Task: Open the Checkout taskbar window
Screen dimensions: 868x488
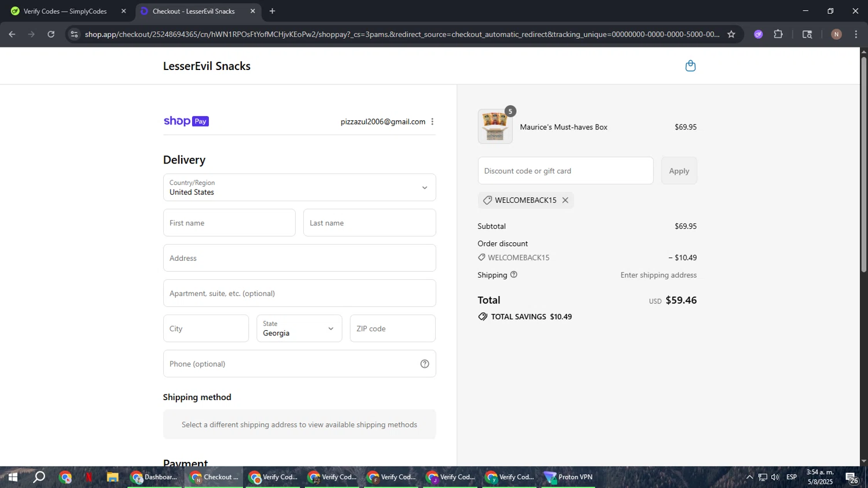Action: click(214, 477)
